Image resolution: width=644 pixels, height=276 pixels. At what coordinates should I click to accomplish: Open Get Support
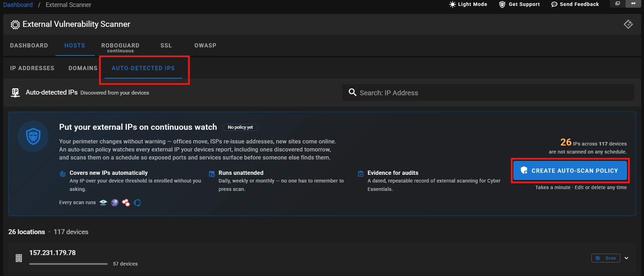pyautogui.click(x=519, y=4)
